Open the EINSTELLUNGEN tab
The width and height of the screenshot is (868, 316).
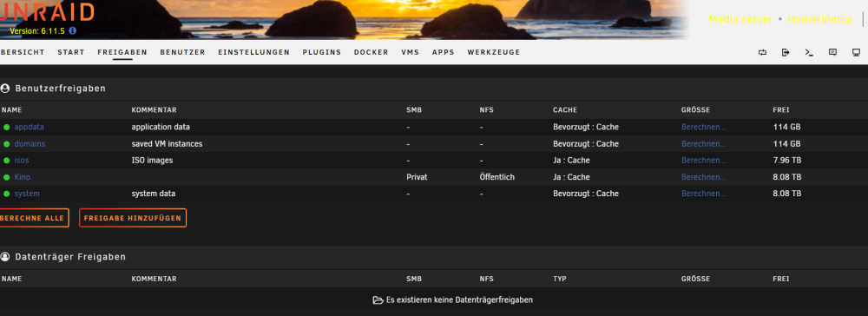[253, 53]
